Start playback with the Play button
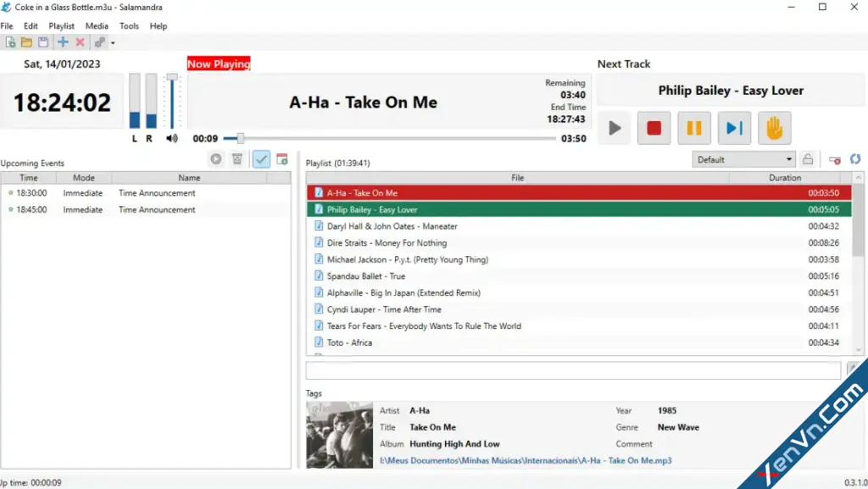The width and height of the screenshot is (868, 489). [615, 128]
